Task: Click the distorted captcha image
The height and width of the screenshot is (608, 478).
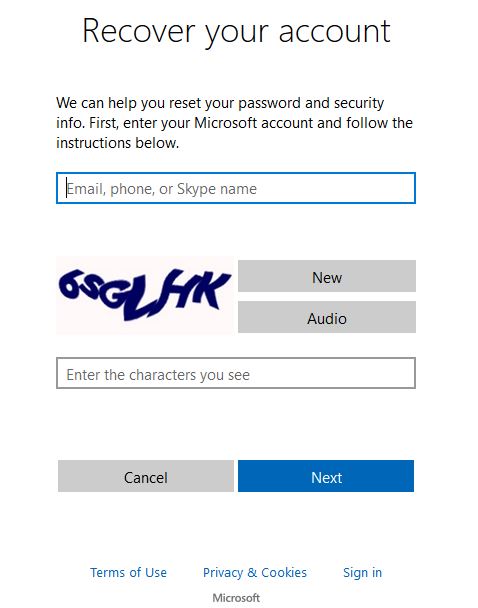Action: coord(145,295)
